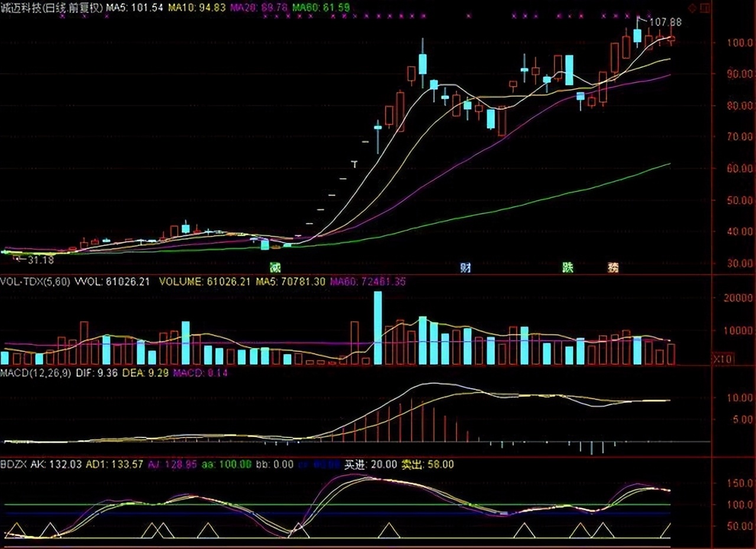Image resolution: width=756 pixels, height=549 pixels.
Task: Select the volume MA5: 70781.30 label
Action: (290, 282)
